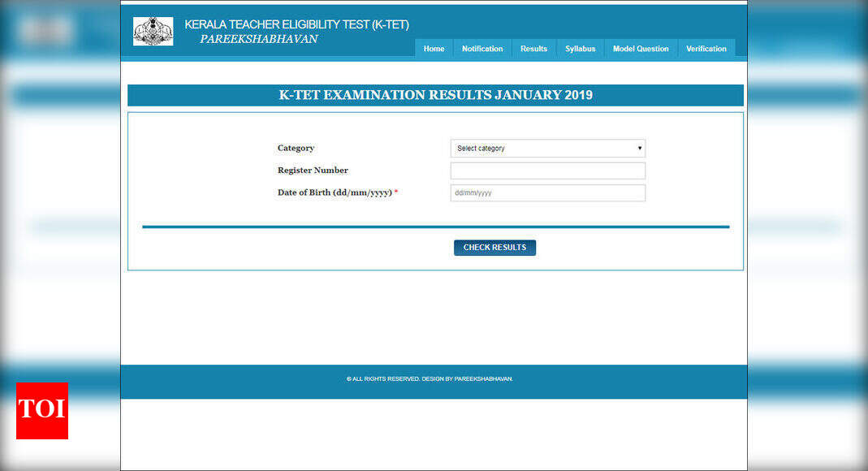Click the Date of Birth input field
The image size is (868, 471).
548,192
